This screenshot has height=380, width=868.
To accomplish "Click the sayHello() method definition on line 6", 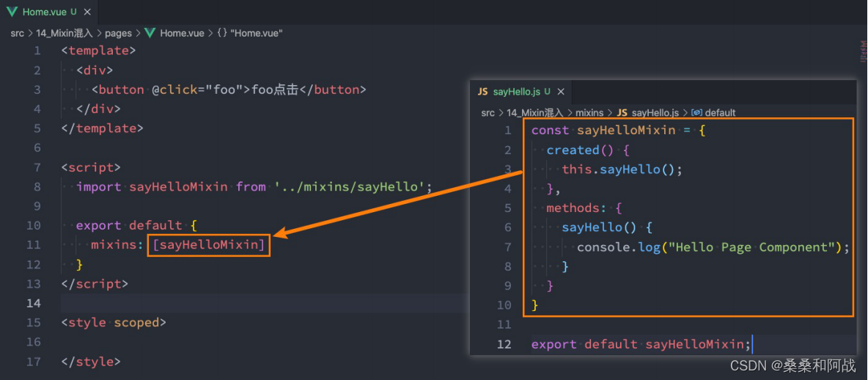I will point(599,227).
